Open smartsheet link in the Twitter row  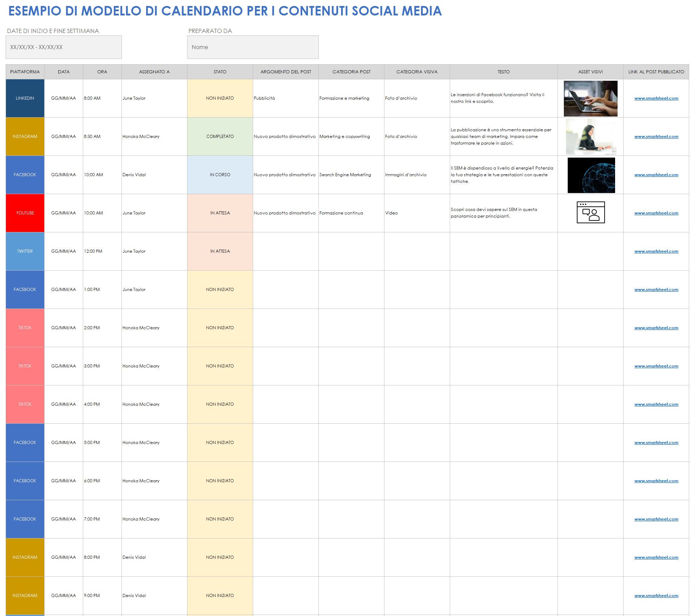tap(656, 251)
